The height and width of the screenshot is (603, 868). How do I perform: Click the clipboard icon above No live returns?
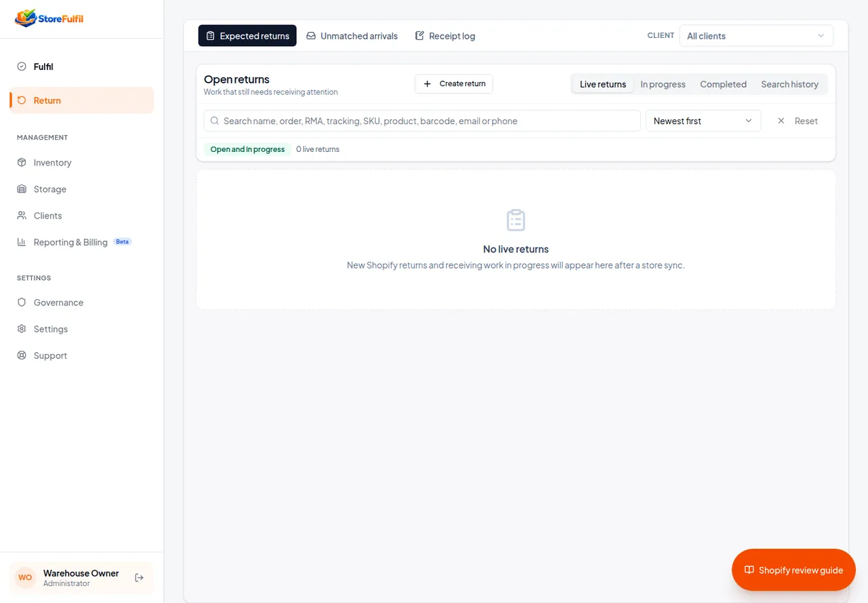pos(516,220)
